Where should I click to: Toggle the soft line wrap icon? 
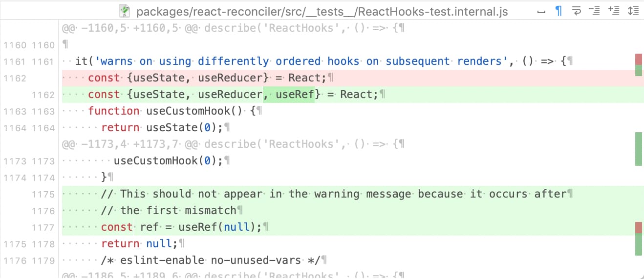point(577,11)
